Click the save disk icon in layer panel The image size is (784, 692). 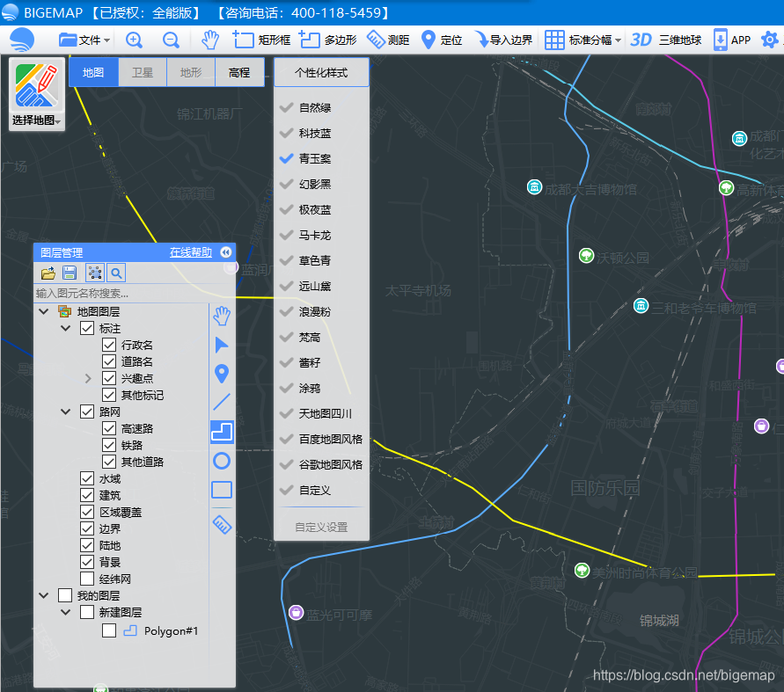tap(70, 273)
